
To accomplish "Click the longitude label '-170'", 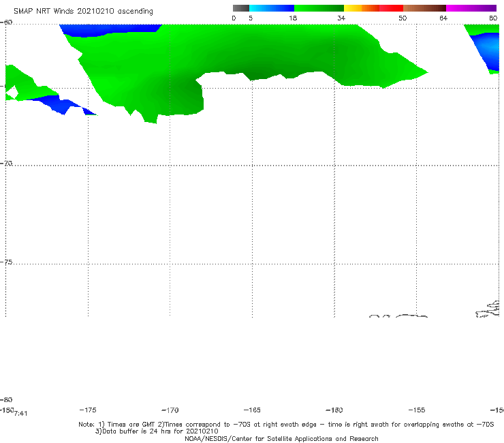I will click(x=170, y=410).
